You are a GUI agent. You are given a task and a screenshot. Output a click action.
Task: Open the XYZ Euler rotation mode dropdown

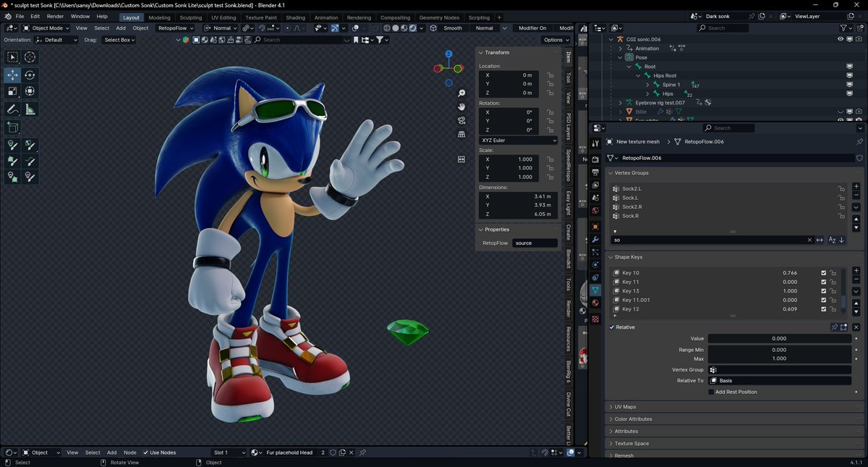point(519,140)
